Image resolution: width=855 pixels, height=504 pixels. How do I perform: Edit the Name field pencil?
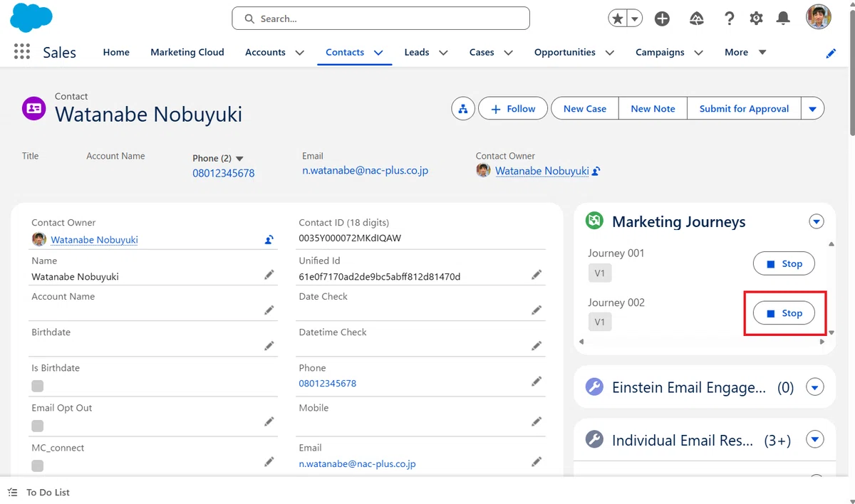point(269,275)
